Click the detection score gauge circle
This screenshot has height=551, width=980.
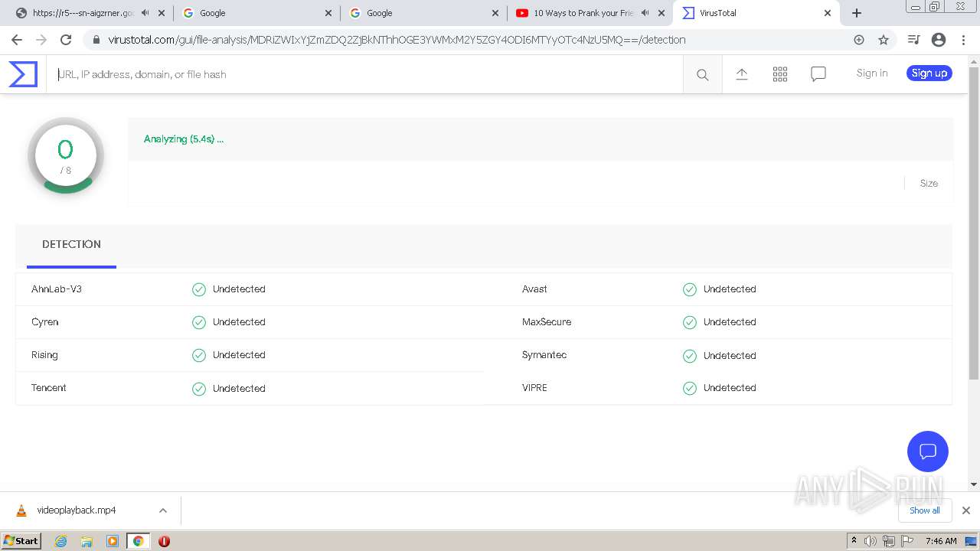[x=66, y=155]
